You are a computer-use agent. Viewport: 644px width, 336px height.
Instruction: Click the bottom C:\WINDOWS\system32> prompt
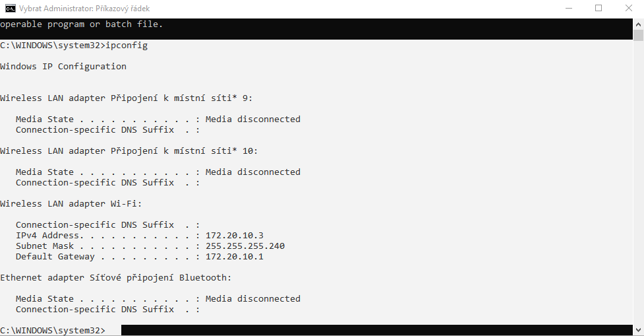[53, 330]
